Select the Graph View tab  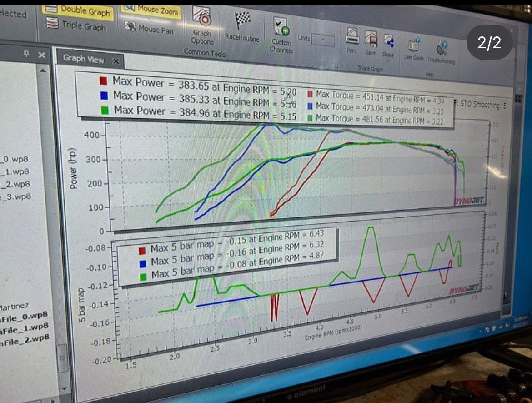(x=84, y=60)
